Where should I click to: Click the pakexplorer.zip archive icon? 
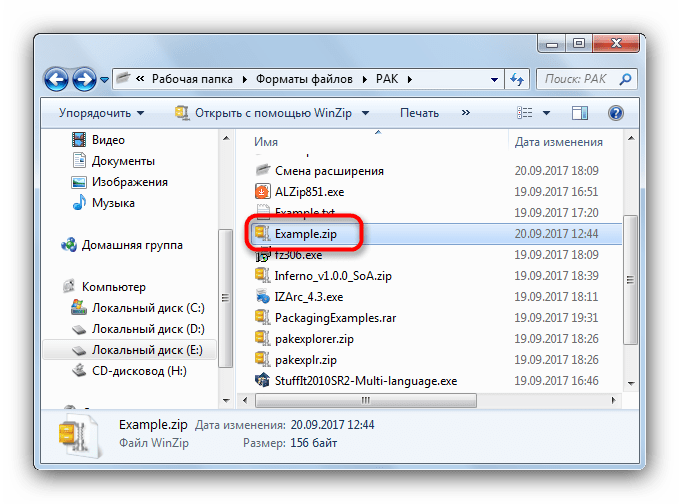(x=262, y=338)
